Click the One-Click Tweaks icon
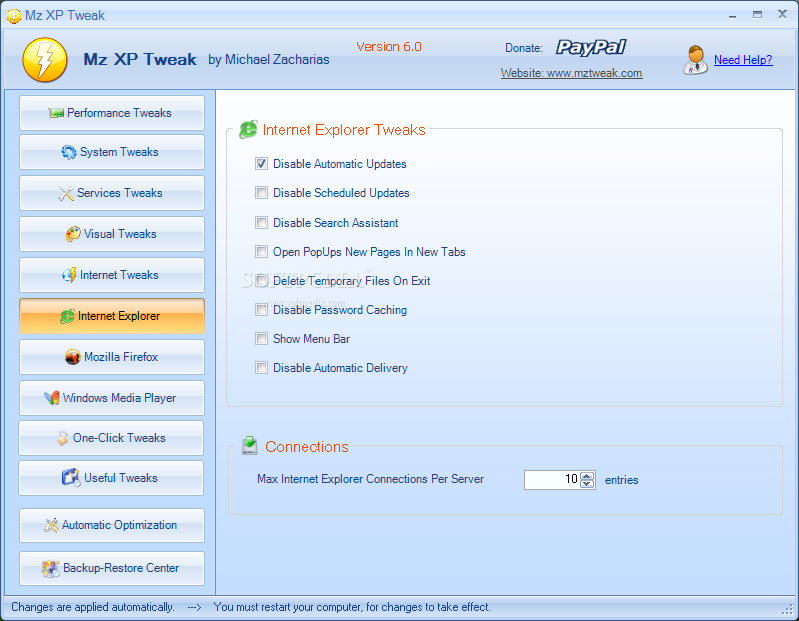Screen dimensions: 799x621 [62, 438]
